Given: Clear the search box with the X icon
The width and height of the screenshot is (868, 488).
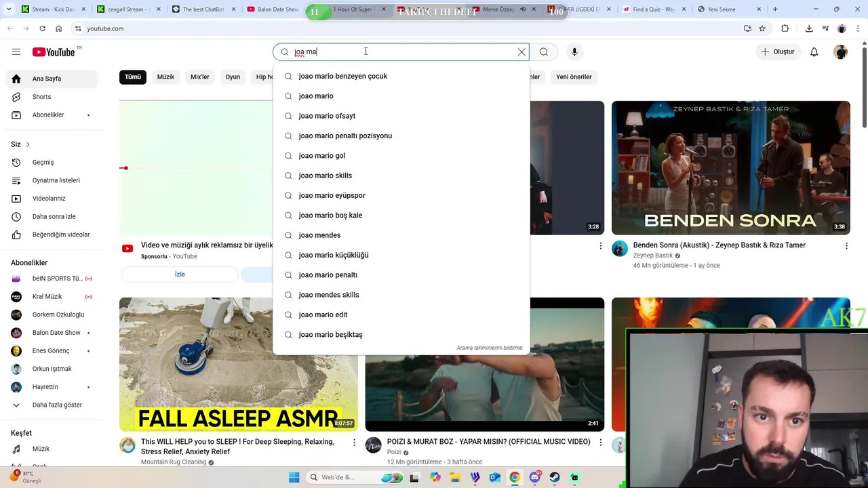Looking at the screenshot, I should coord(521,52).
